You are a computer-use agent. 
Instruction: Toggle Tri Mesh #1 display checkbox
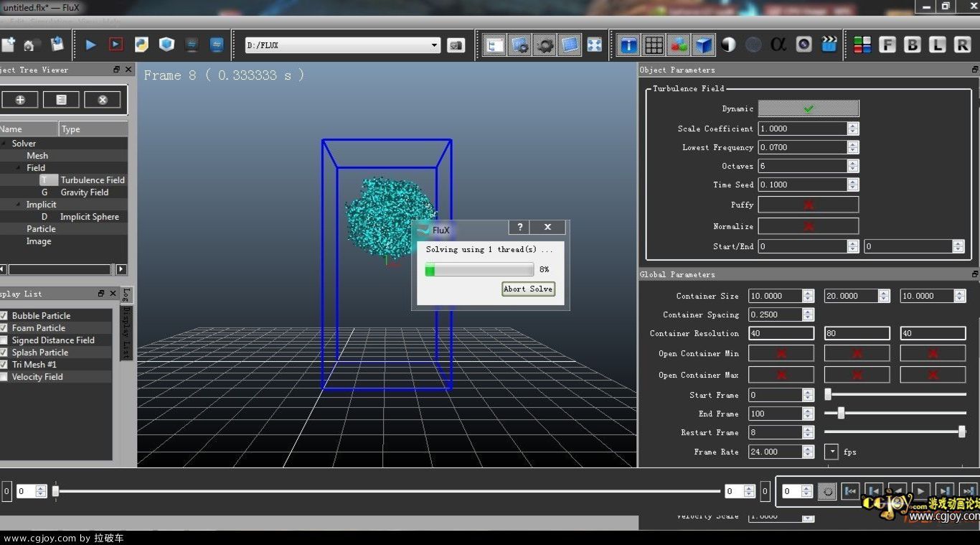(4, 365)
